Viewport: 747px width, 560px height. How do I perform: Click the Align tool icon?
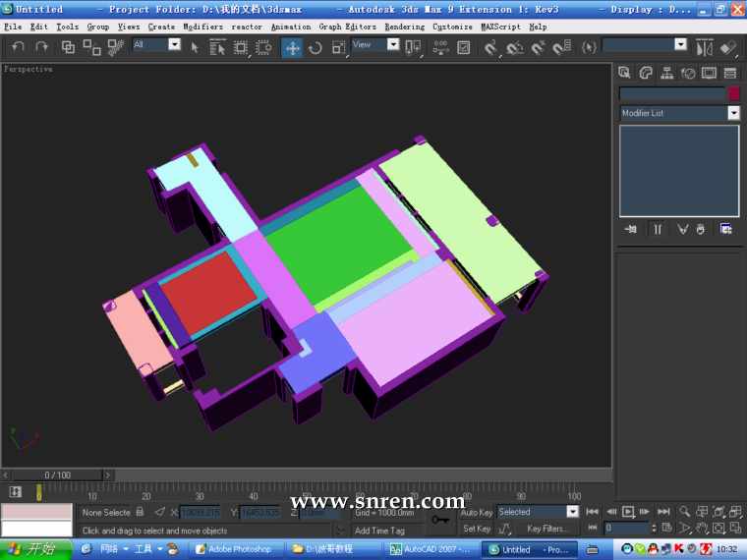728,47
